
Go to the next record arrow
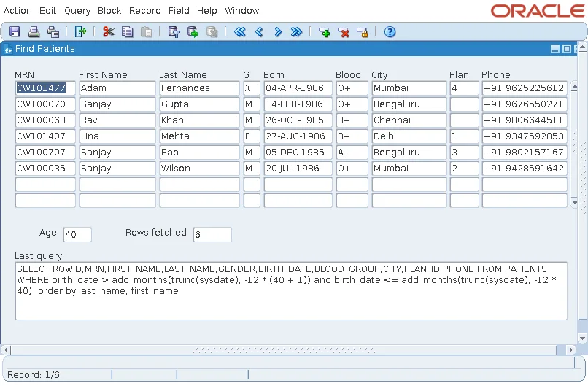tap(278, 32)
